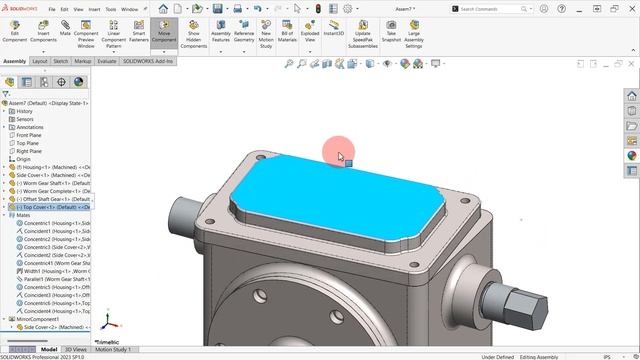Select the FeatureManager Design Tree tab icon
The height and width of the screenshot is (360, 640).
pos(9,82)
